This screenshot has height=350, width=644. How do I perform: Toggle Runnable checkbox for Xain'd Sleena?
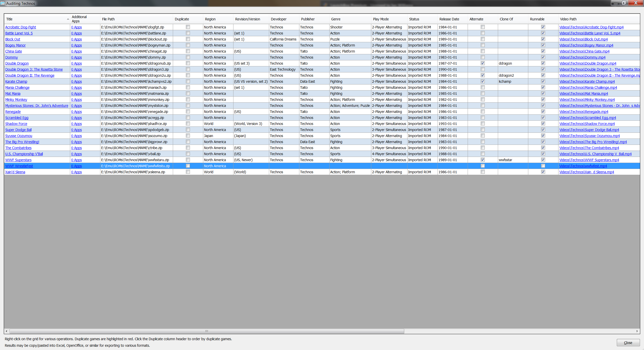click(543, 172)
